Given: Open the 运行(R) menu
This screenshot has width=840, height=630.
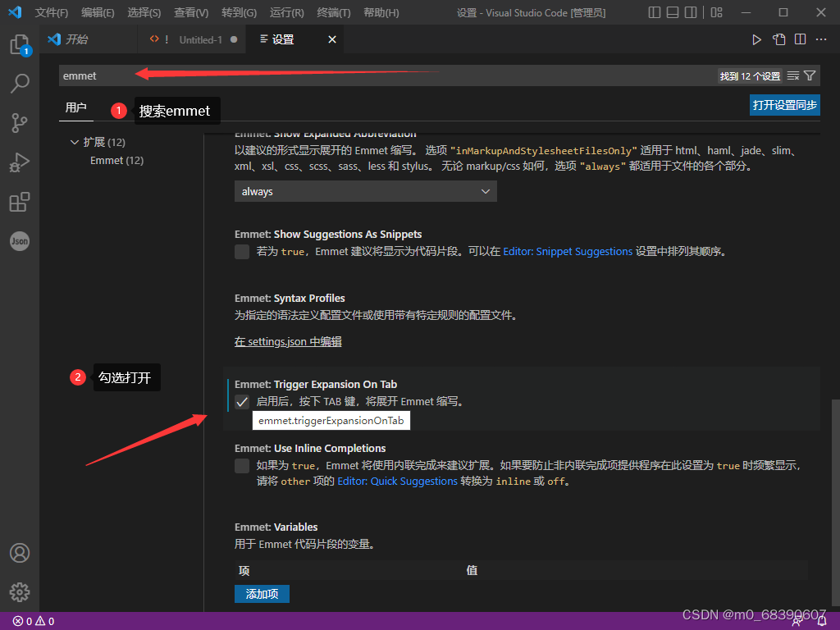Looking at the screenshot, I should pyautogui.click(x=286, y=12).
